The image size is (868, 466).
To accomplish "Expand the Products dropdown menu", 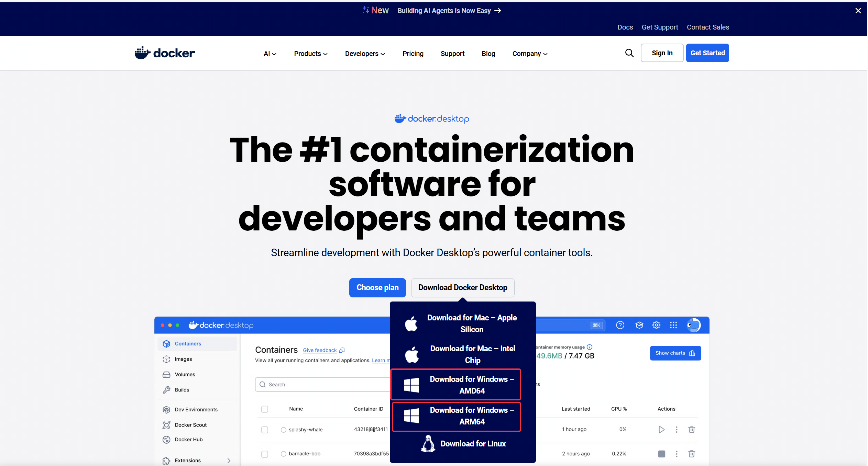I will pyautogui.click(x=311, y=54).
